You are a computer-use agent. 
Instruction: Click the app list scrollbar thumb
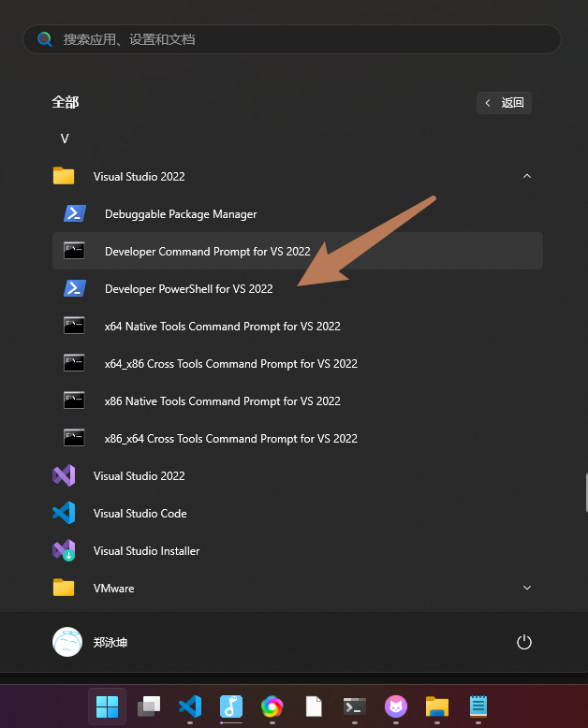pyautogui.click(x=587, y=491)
